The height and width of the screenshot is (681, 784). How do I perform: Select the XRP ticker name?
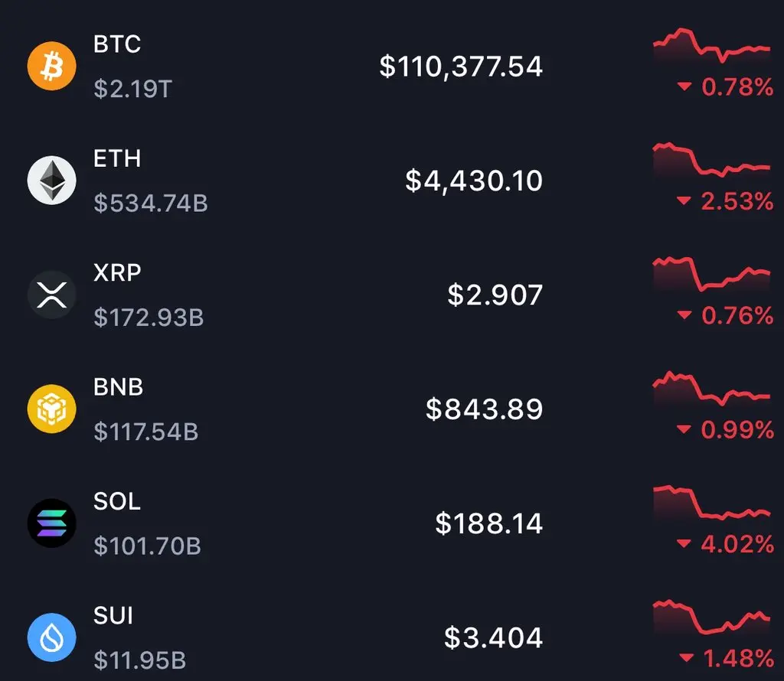click(x=117, y=273)
